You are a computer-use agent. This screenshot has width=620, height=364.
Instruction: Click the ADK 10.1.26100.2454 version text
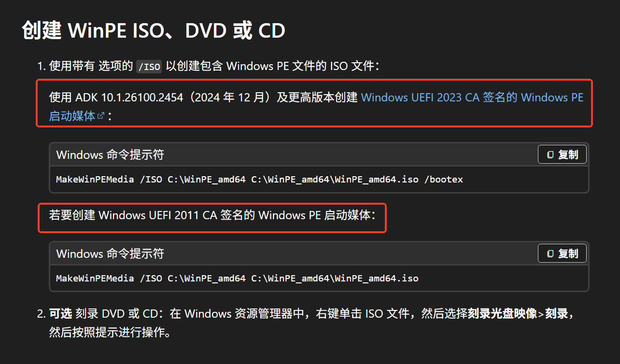tap(129, 97)
